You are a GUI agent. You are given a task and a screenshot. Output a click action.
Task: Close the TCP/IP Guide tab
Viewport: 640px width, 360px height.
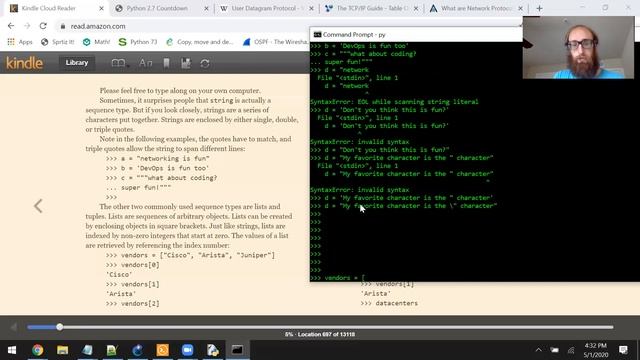pos(416,8)
